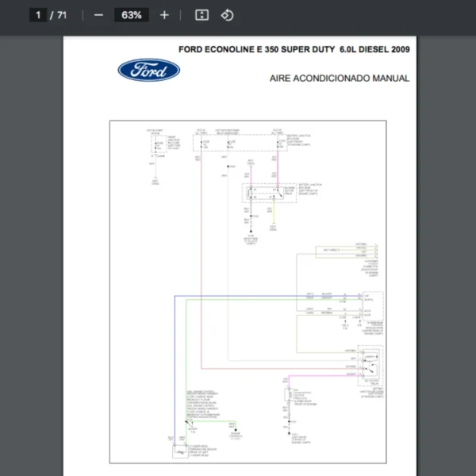This screenshot has width=476, height=476.
Task: Toggle the fit to page icon
Action: pyautogui.click(x=202, y=15)
